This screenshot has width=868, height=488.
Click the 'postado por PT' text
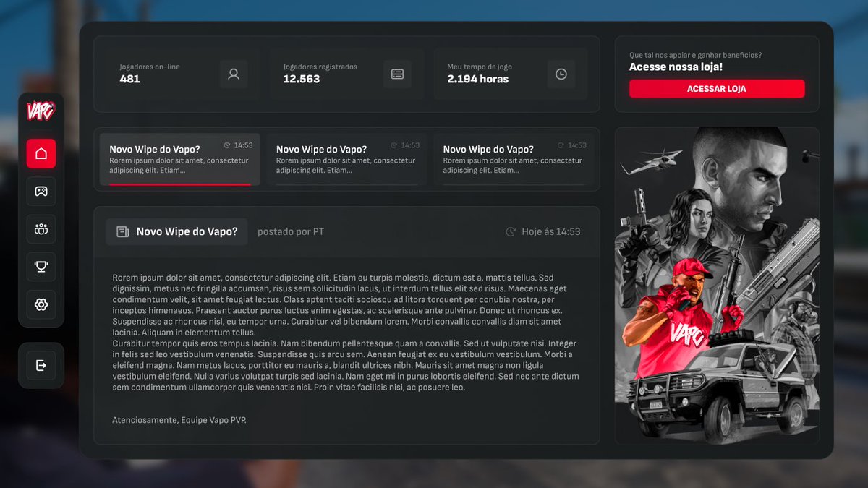291,232
